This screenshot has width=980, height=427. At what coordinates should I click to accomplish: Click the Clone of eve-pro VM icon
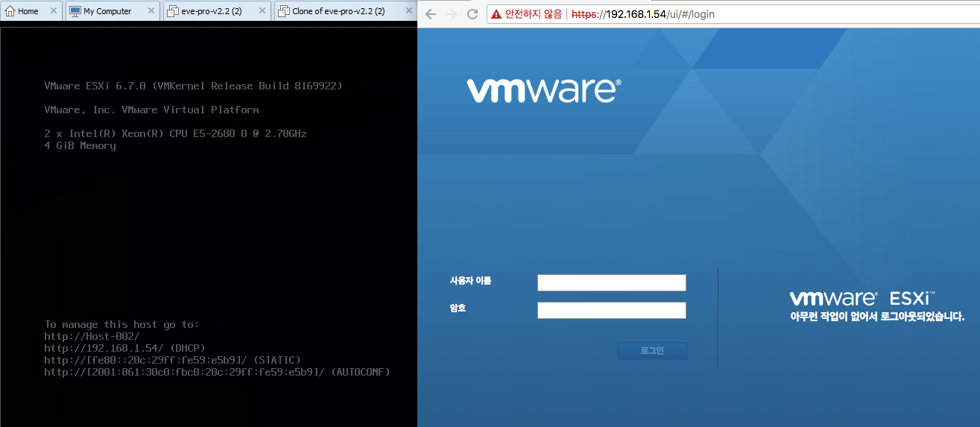click(x=284, y=11)
